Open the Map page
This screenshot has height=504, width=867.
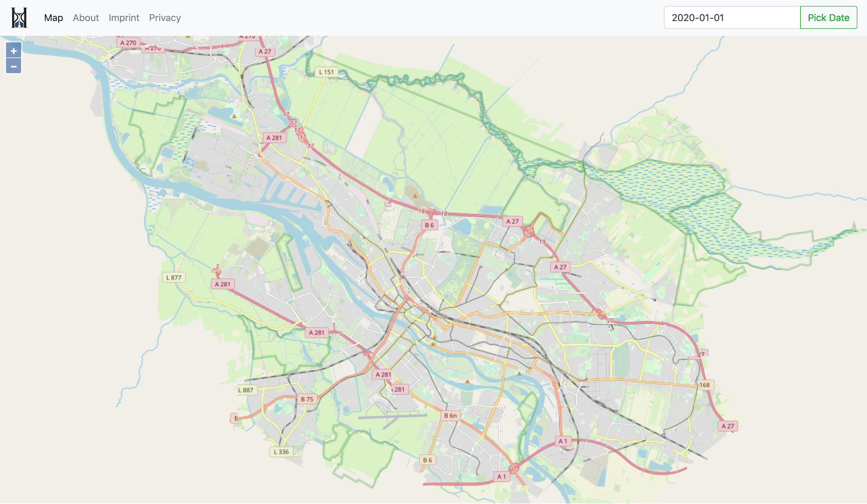click(x=53, y=18)
